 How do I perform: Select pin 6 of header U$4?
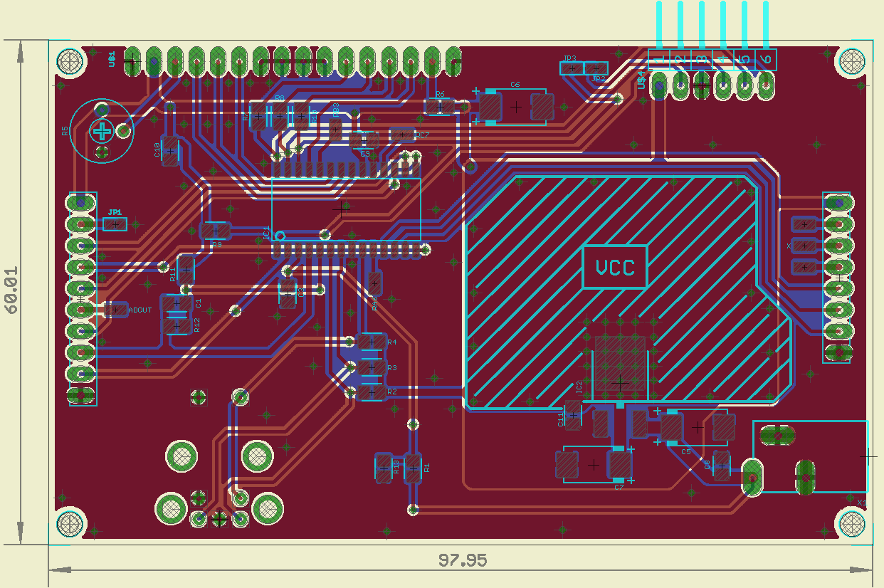[766, 85]
